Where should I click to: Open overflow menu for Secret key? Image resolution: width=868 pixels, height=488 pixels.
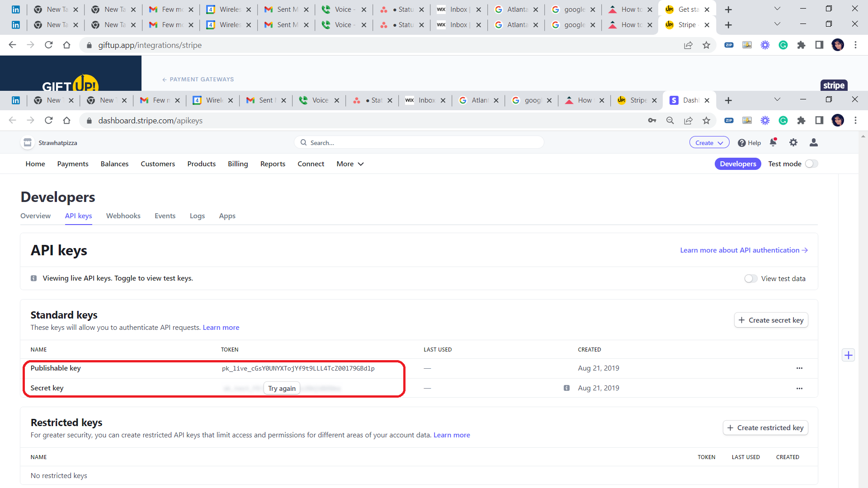pos(799,388)
